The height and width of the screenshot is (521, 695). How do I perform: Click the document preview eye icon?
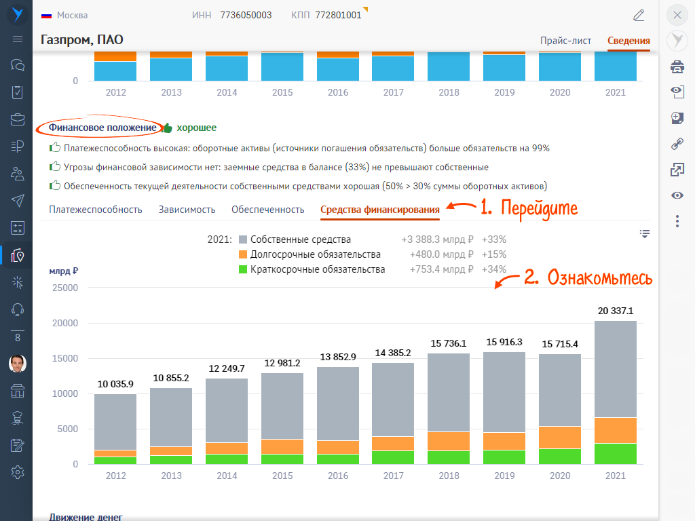tap(677, 92)
